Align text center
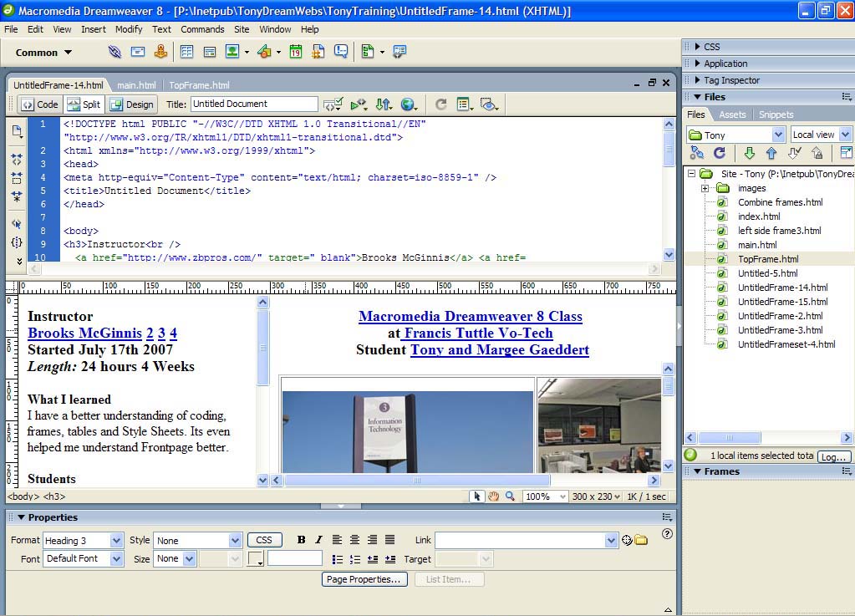The height and width of the screenshot is (616, 855). [354, 540]
